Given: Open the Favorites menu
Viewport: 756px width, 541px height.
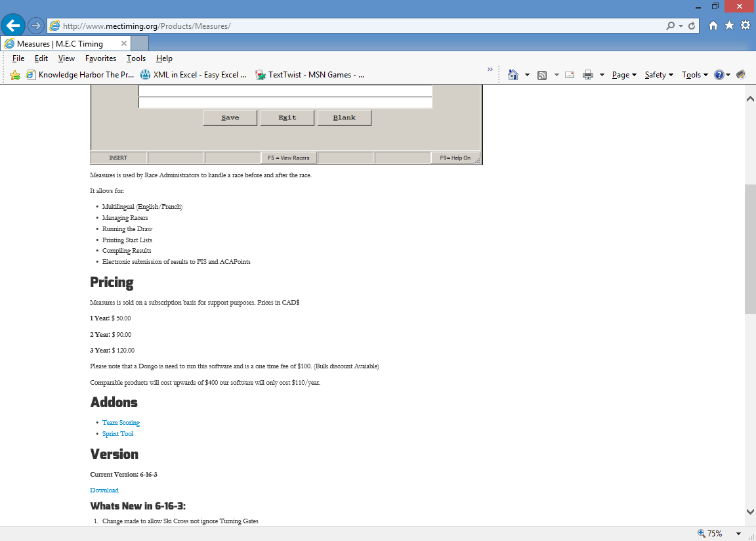Looking at the screenshot, I should (x=101, y=58).
